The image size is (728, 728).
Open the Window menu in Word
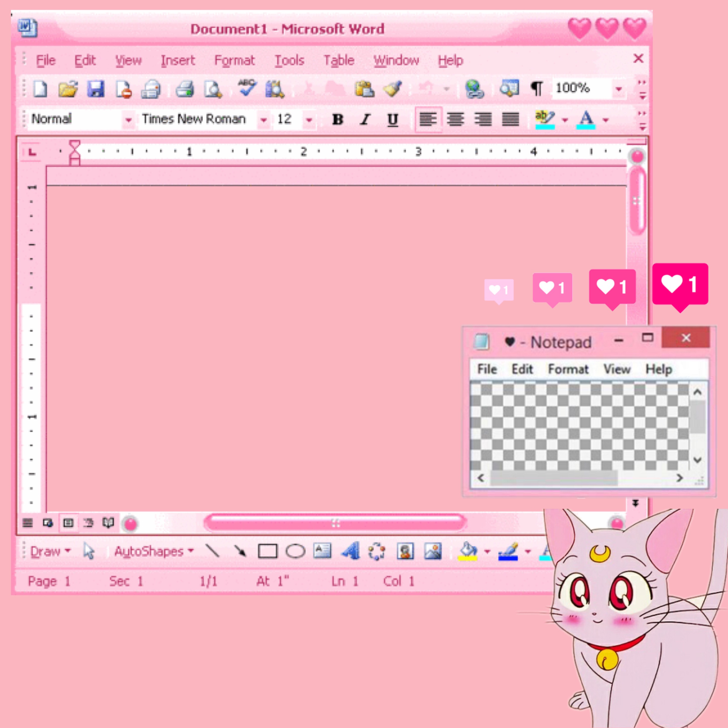coord(396,60)
